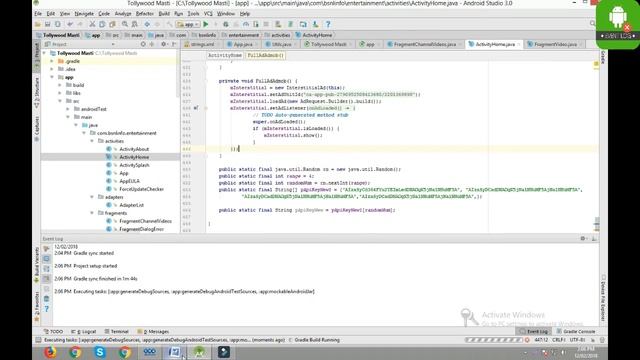Collapse the app module node
Image resolution: width=640 pixels, height=360 pixels.
point(52,77)
